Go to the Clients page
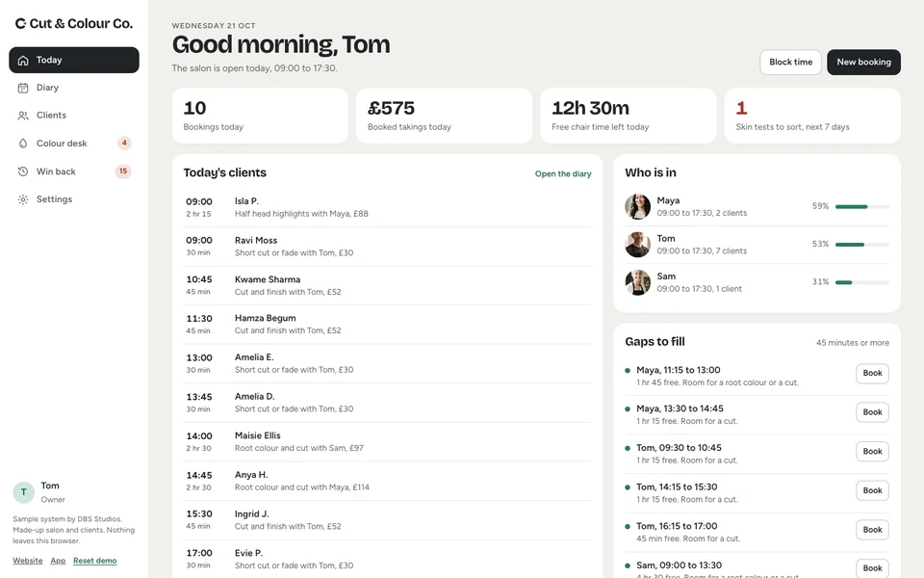Screen dimensions: 924x578 pyautogui.click(x=74, y=116)
